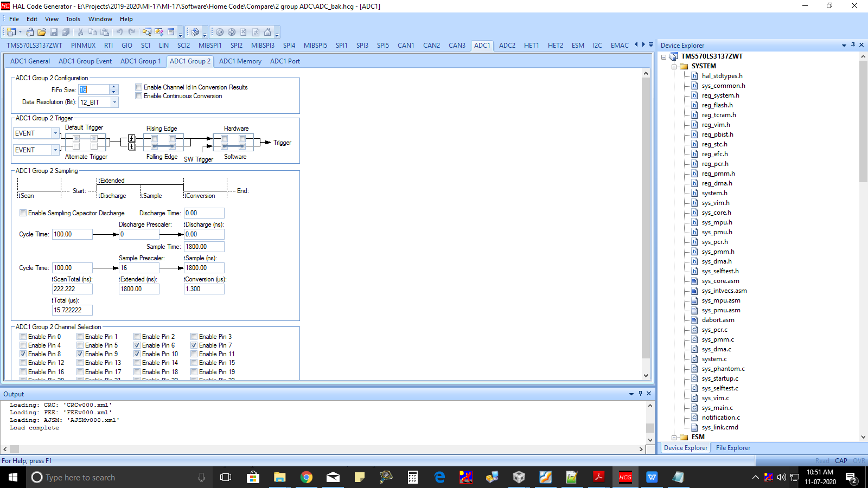Click the Paste clipboard icon
This screenshot has width=868, height=488.
click(105, 33)
